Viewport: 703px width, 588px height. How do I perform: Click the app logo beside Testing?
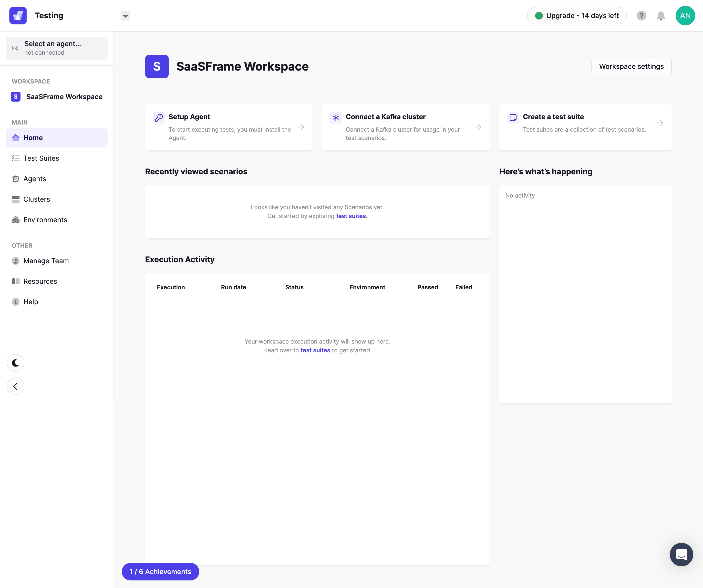point(18,16)
